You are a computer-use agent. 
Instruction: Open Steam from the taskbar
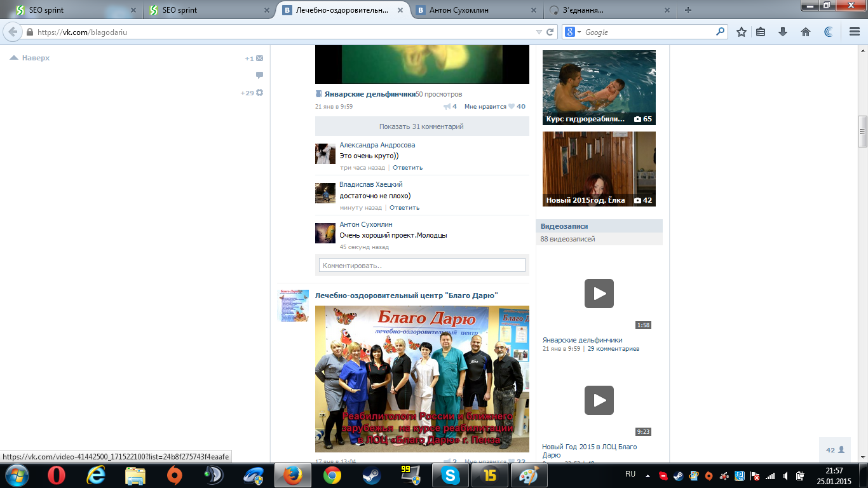pos(371,475)
